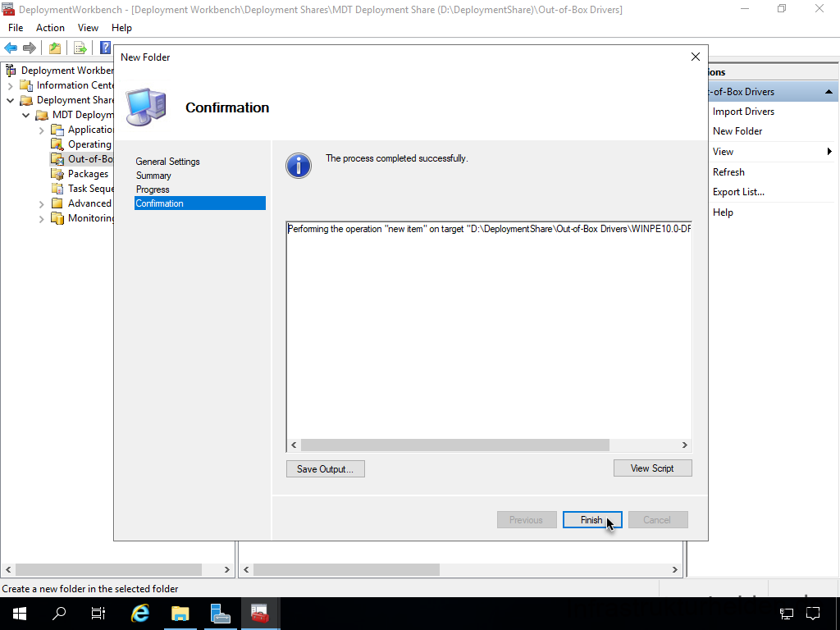Open Server Manager from taskbar
This screenshot has height=630, width=840.
[x=220, y=614]
